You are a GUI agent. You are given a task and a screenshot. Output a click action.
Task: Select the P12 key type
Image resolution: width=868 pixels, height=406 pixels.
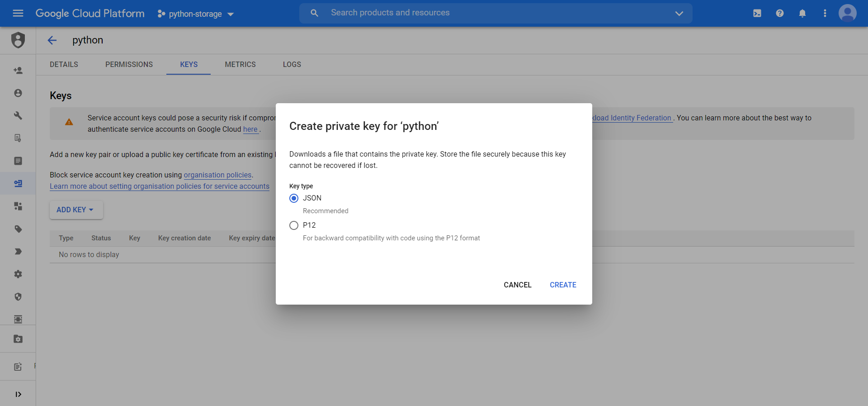click(x=294, y=225)
